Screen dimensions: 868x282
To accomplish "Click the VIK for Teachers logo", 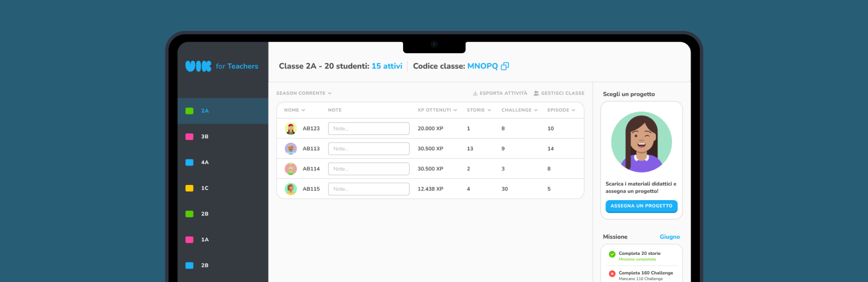I will coord(222,66).
